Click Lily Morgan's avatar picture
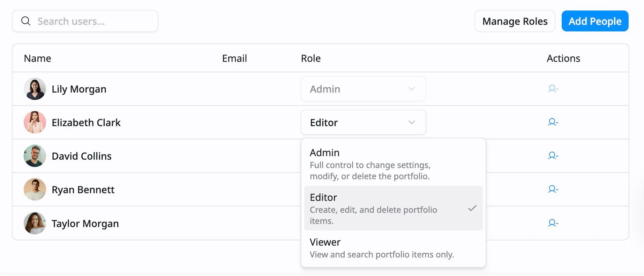The width and height of the screenshot is (644, 276). pos(35,89)
